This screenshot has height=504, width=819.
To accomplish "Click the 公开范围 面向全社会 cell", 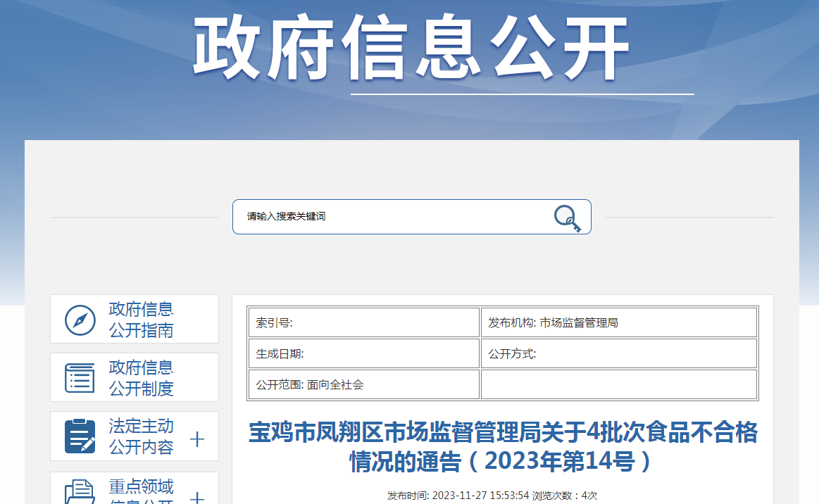I will [363, 385].
